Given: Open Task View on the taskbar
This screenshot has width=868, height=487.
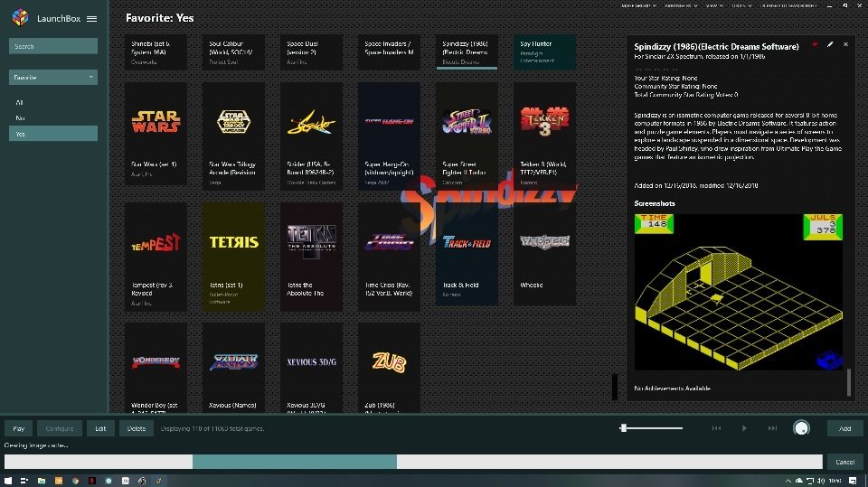Looking at the screenshot, I should pos(24,481).
